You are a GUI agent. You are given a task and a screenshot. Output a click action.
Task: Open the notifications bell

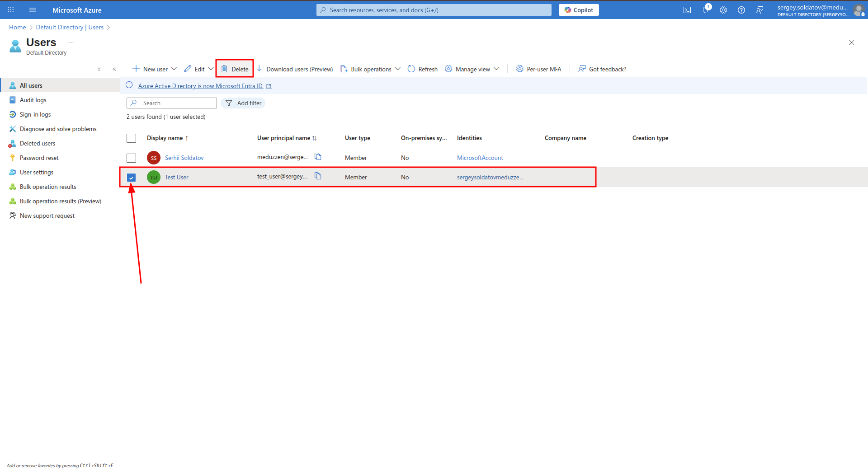pos(705,10)
